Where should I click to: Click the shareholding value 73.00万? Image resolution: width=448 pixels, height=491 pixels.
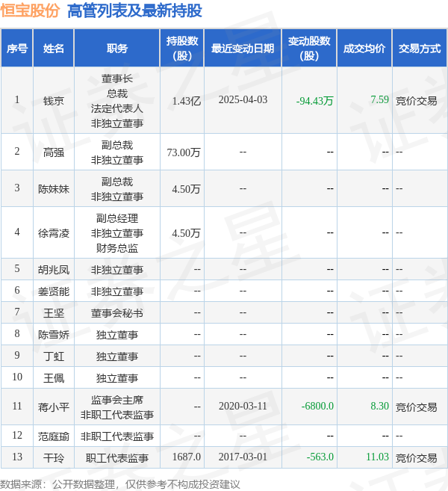point(184,152)
